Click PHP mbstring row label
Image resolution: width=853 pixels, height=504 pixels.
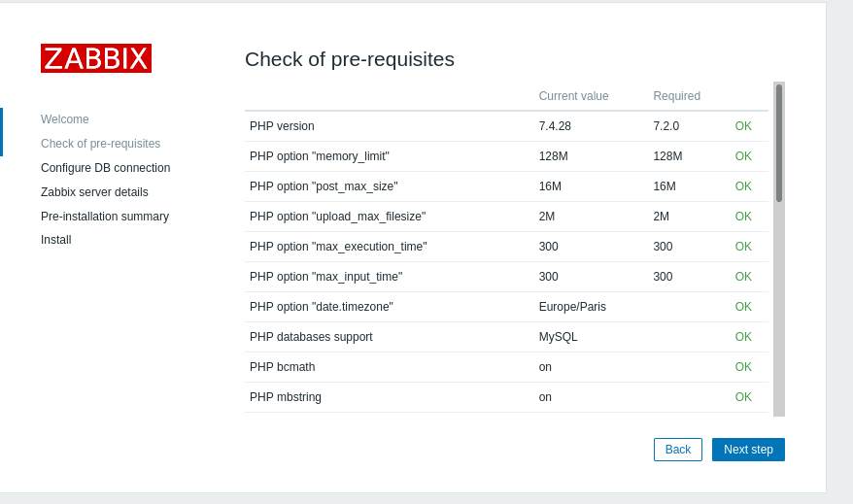[285, 397]
